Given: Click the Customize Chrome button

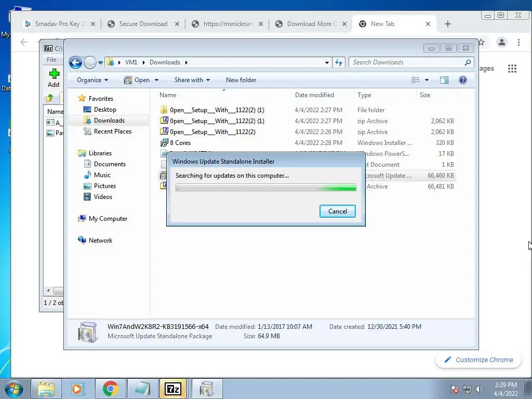Looking at the screenshot, I should [478, 360].
